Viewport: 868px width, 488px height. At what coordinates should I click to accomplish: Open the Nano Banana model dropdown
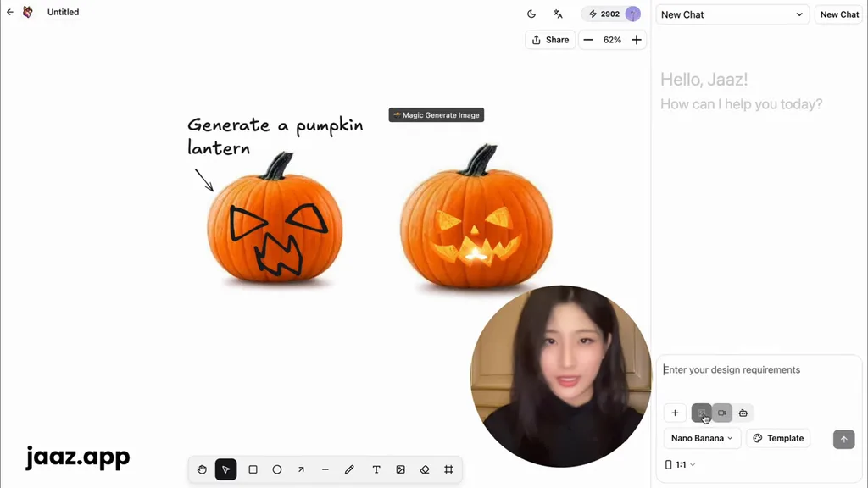click(702, 438)
